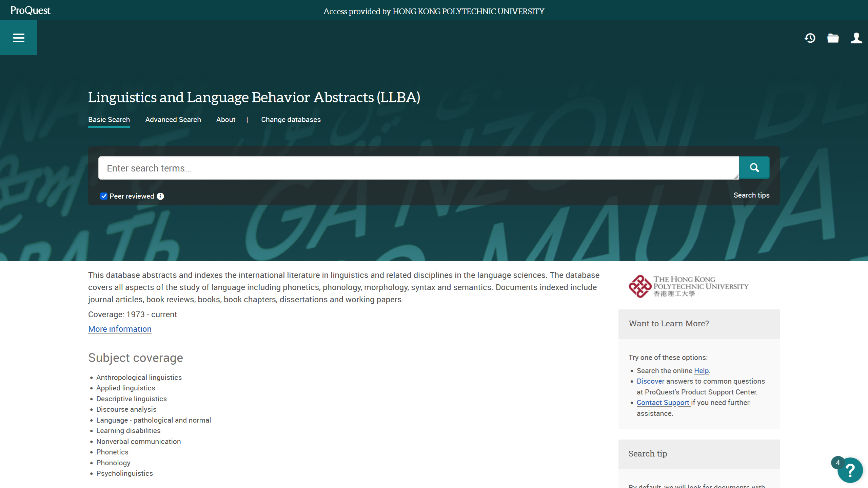Click the 'Search tip' panel heading
This screenshot has height=488, width=868.
648,454
